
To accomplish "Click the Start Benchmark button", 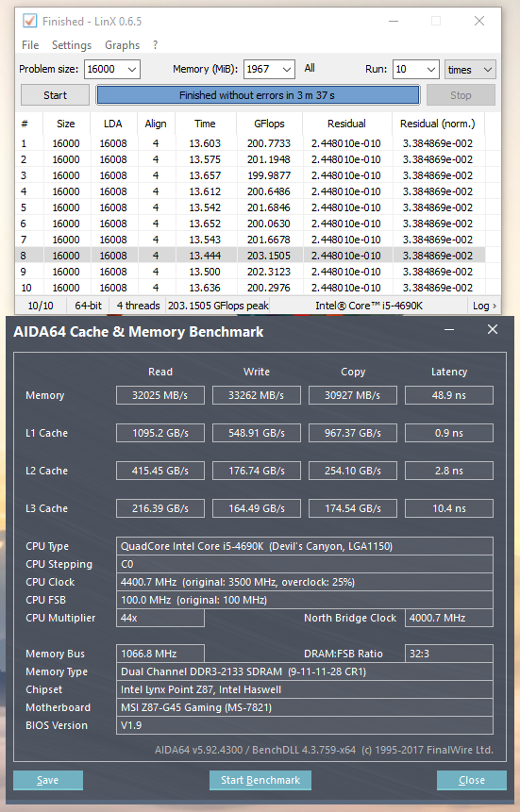I will (260, 781).
